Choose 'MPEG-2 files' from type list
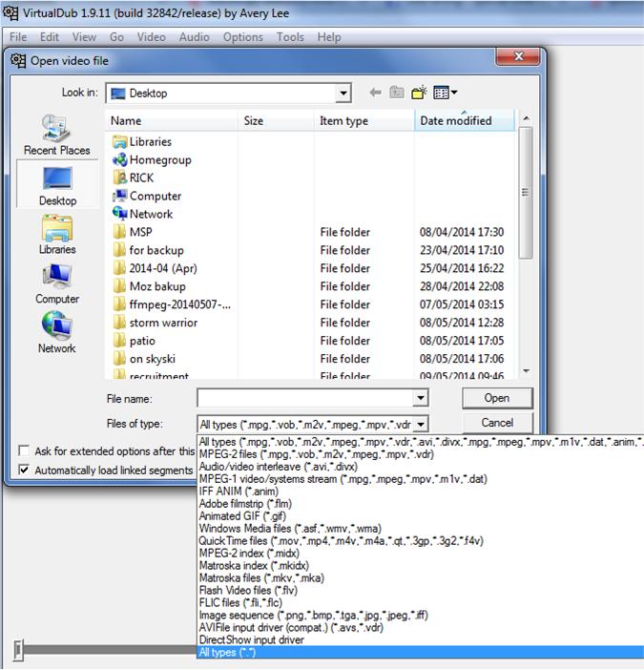The image size is (644, 670). 317,454
